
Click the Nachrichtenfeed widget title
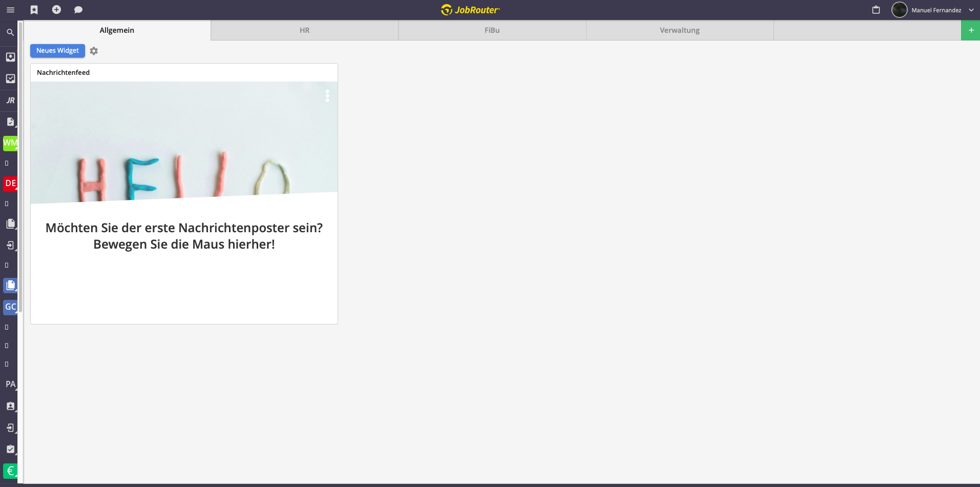click(63, 73)
